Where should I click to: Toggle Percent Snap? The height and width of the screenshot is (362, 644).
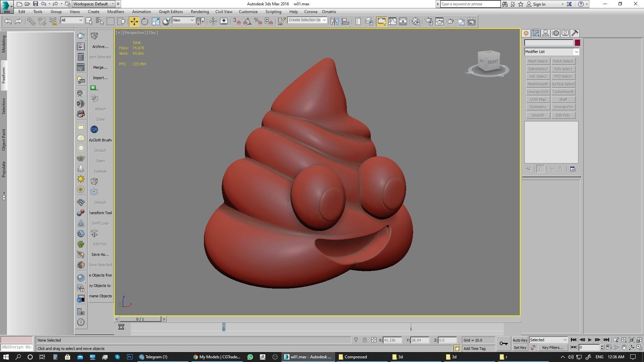[258, 21]
